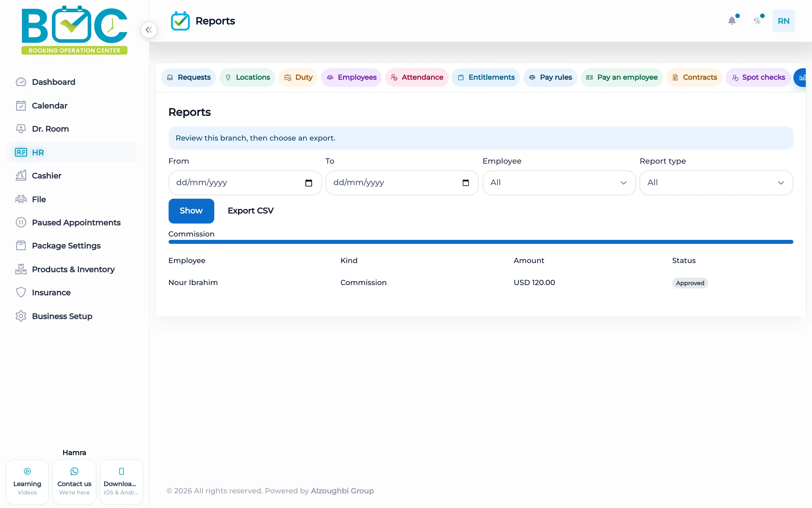Switch to the Attendance tab

point(417,78)
